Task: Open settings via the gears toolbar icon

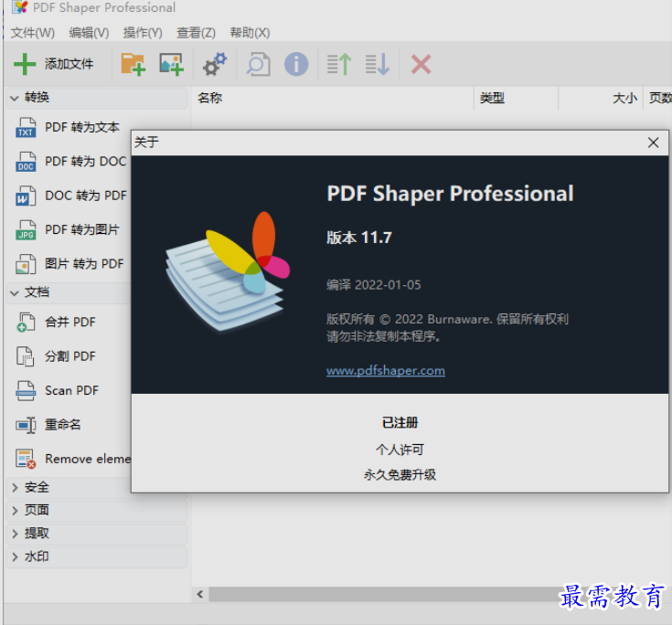Action: pyautogui.click(x=215, y=64)
